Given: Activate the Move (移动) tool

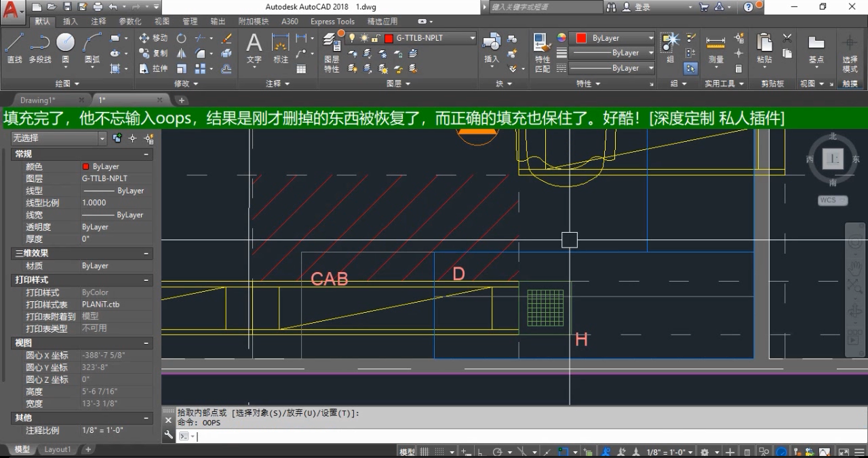Looking at the screenshot, I should coord(153,38).
